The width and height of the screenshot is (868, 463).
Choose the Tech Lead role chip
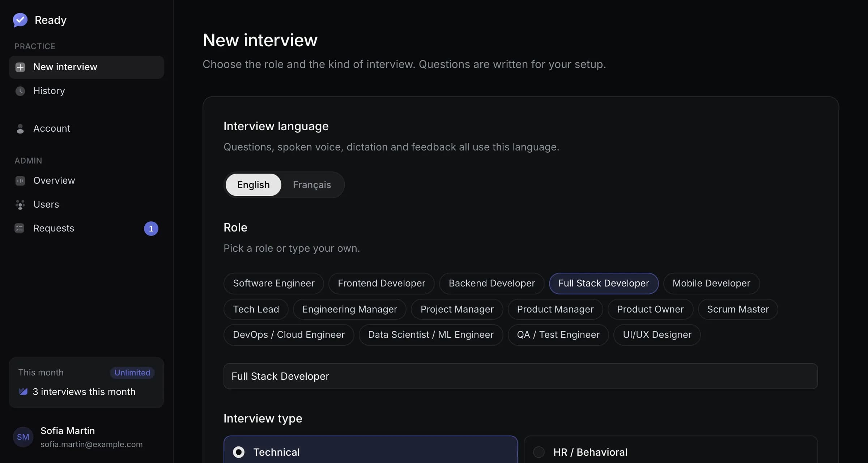pos(256,309)
